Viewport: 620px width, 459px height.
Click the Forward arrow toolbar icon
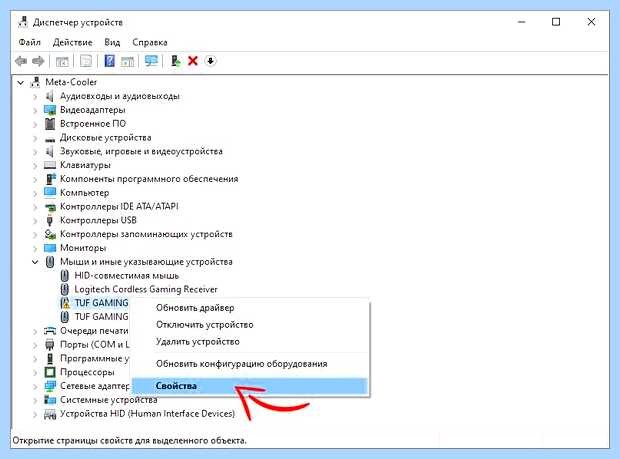pyautogui.click(x=38, y=61)
